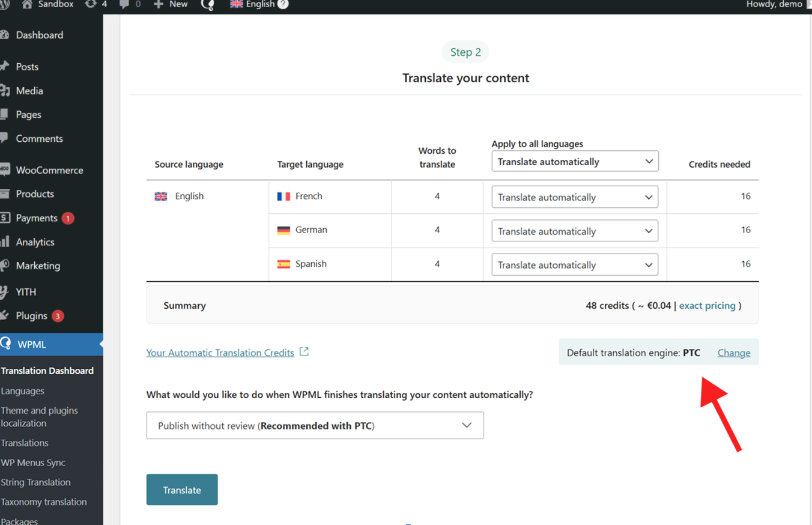Screen dimensions: 812x525
Task: Open Payments with one notification
Action: tap(37, 218)
